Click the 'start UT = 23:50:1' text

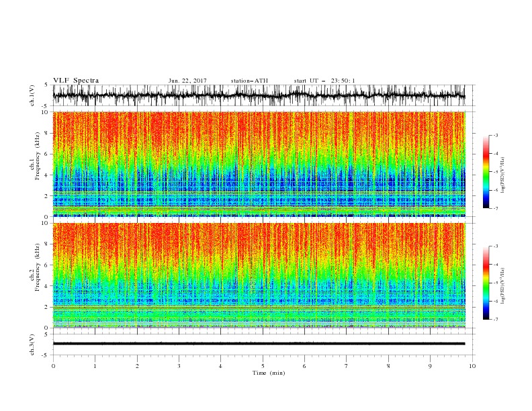pyautogui.click(x=324, y=81)
